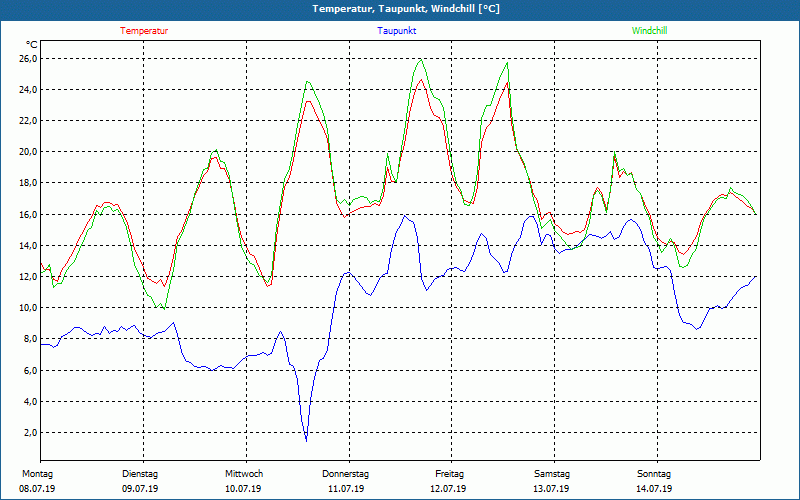This screenshot has width=800, height=500.
Task: Click the red Temperatur legend label
Action: coord(144,31)
